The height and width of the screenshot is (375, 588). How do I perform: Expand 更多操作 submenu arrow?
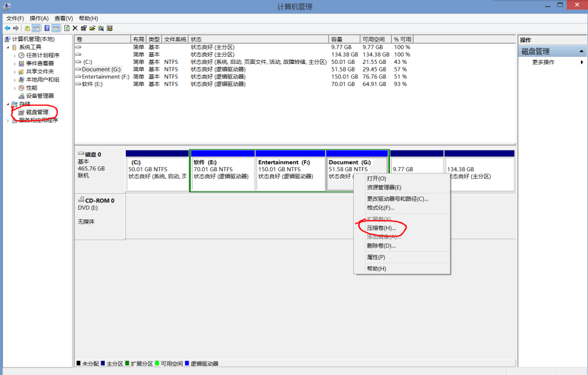[x=582, y=62]
